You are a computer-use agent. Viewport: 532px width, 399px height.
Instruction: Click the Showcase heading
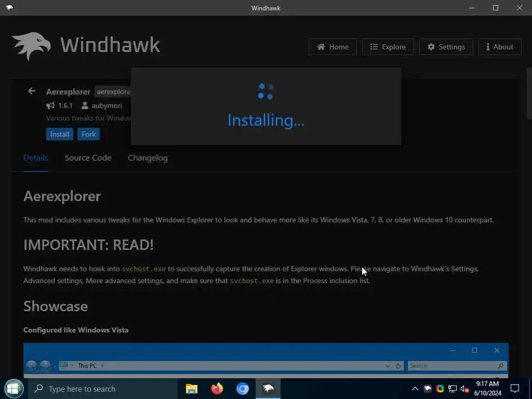(56, 306)
